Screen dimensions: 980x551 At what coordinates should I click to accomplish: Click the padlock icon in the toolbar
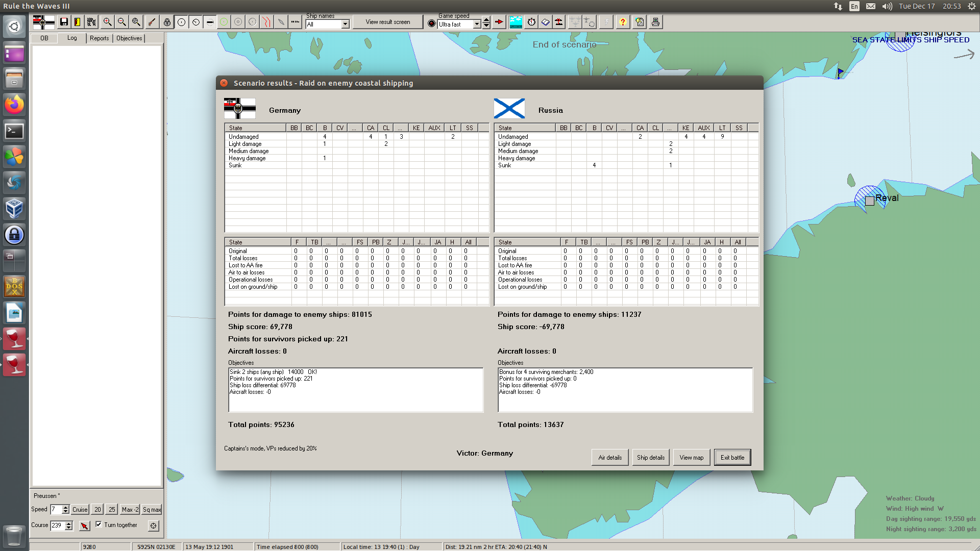click(x=167, y=22)
